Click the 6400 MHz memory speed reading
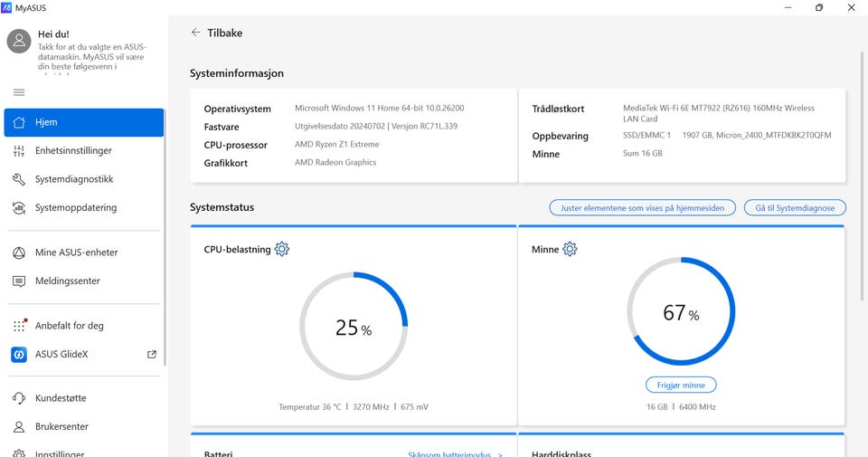868x457 pixels. coord(697,407)
